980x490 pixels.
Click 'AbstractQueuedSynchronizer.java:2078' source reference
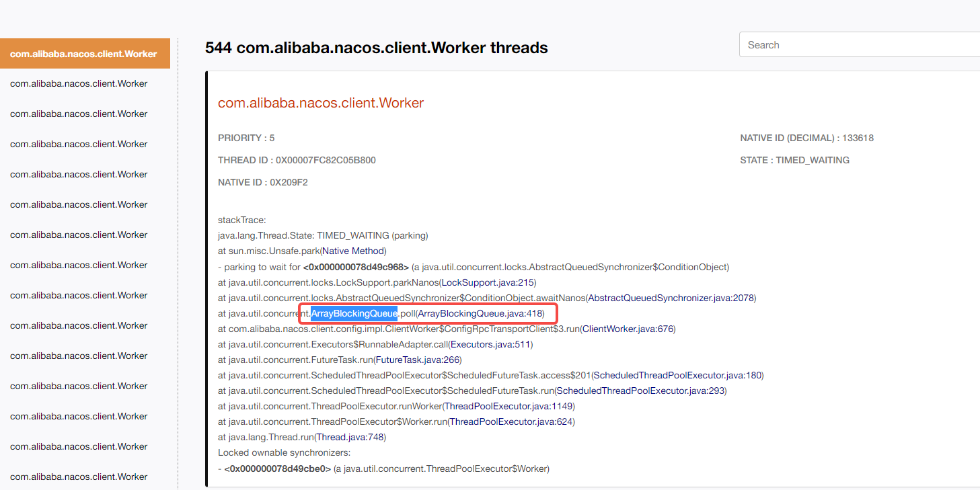(671, 298)
